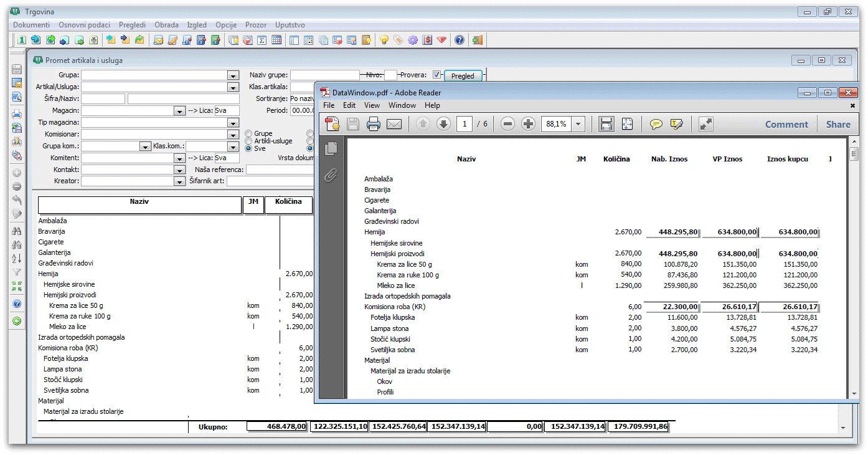
Task: Select the Grupe radio button
Action: click(249, 133)
